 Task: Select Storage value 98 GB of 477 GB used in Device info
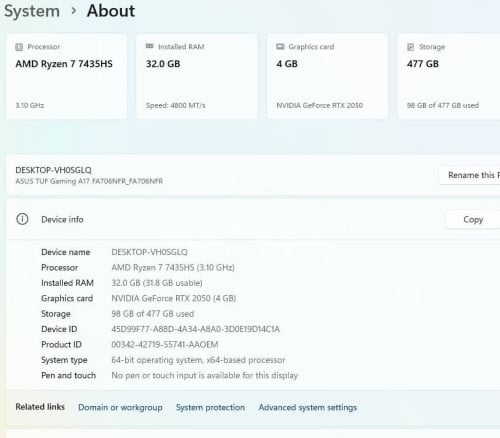tap(152, 314)
